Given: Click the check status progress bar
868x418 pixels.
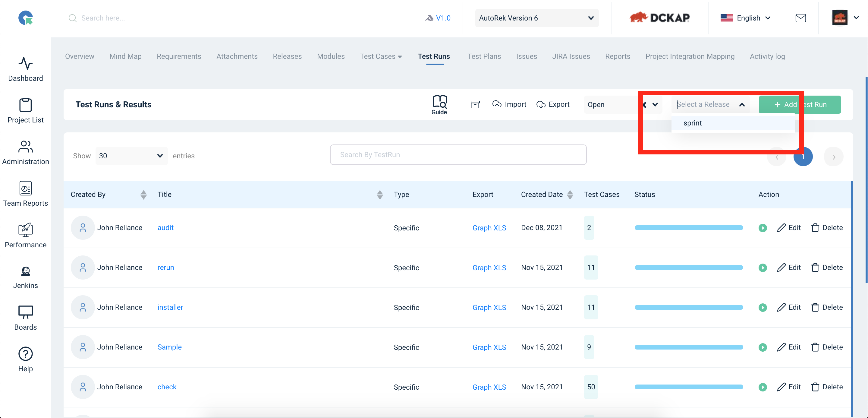Looking at the screenshot, I should pos(689,387).
